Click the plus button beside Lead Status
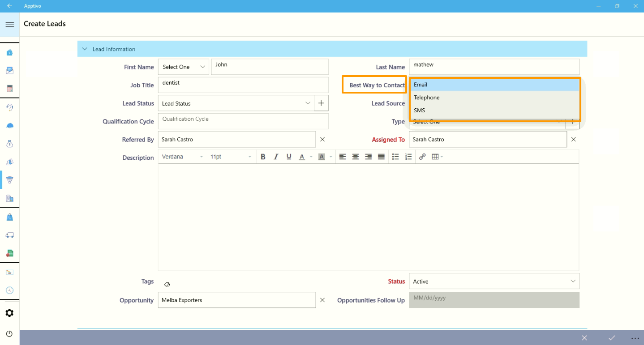This screenshot has width=644, height=345. (321, 103)
